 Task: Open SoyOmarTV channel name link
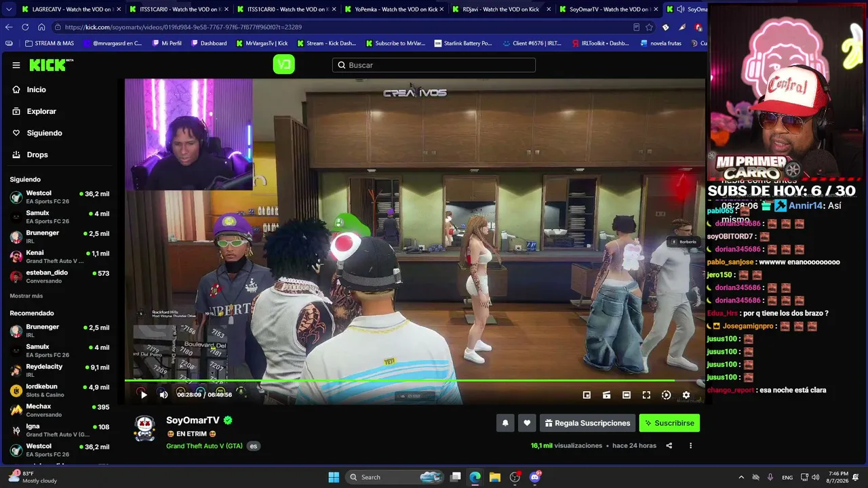[193, 420]
